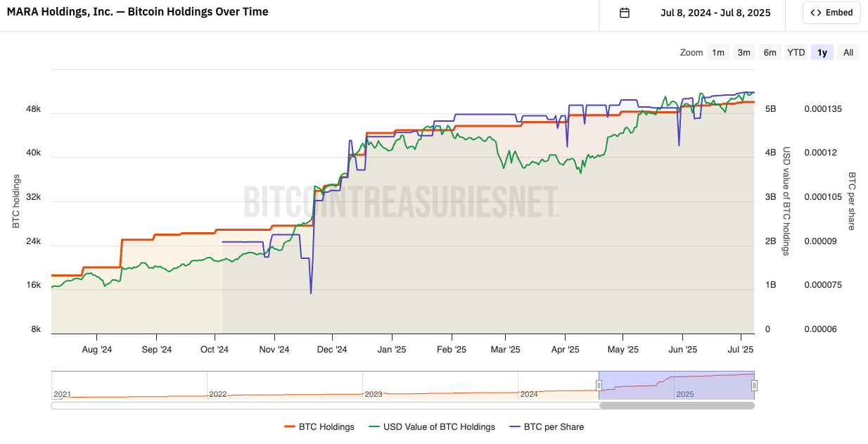
Task: Select the 1m zoom range
Action: pyautogui.click(x=718, y=52)
